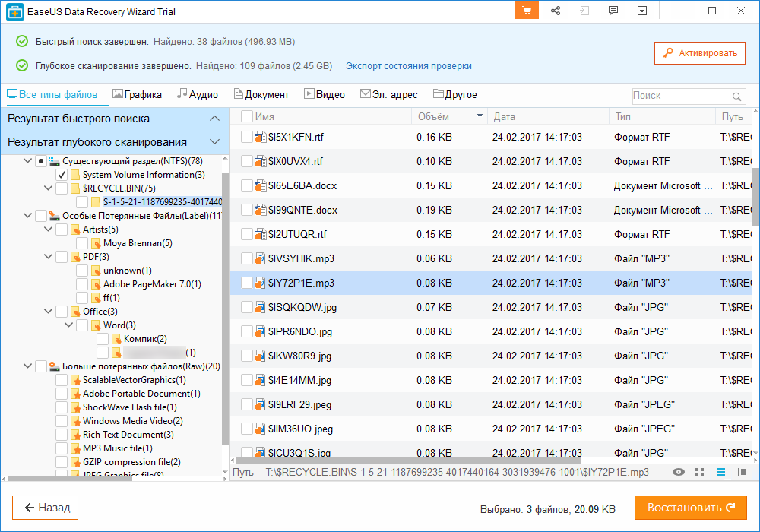Click the import scan status icon
This screenshot has height=532, width=760.
pyautogui.click(x=584, y=11)
